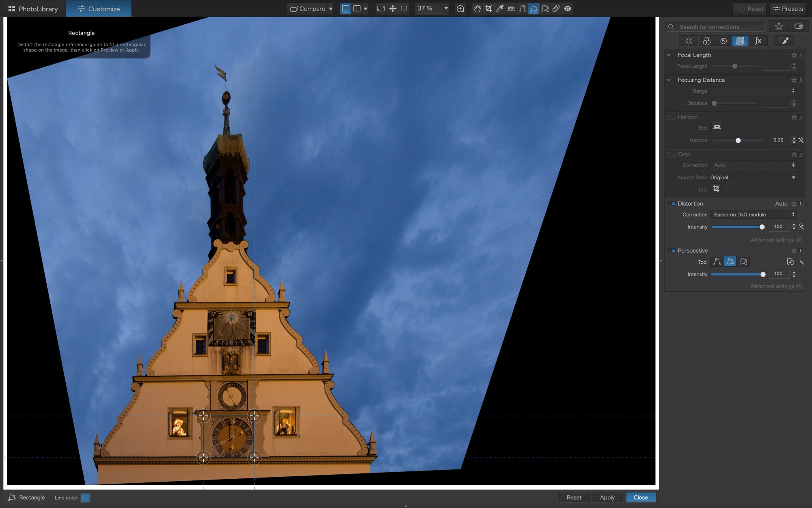Toggle active corrections only switch
Viewport: 812px width, 508px height.
[798, 26]
